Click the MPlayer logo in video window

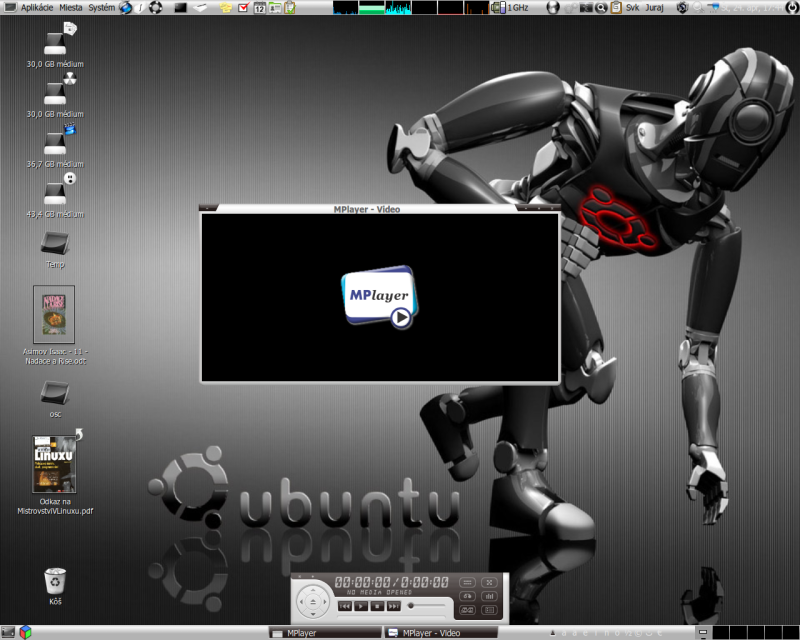tap(380, 297)
